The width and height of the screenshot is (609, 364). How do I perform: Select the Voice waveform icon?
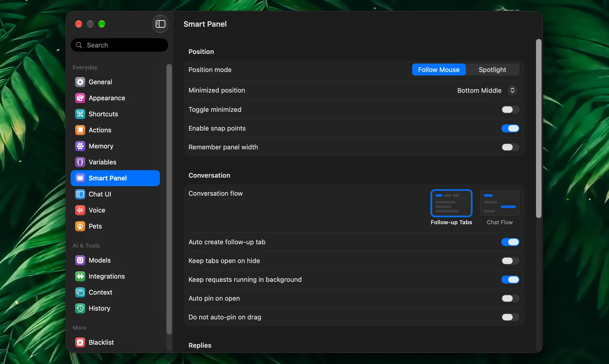tap(80, 210)
